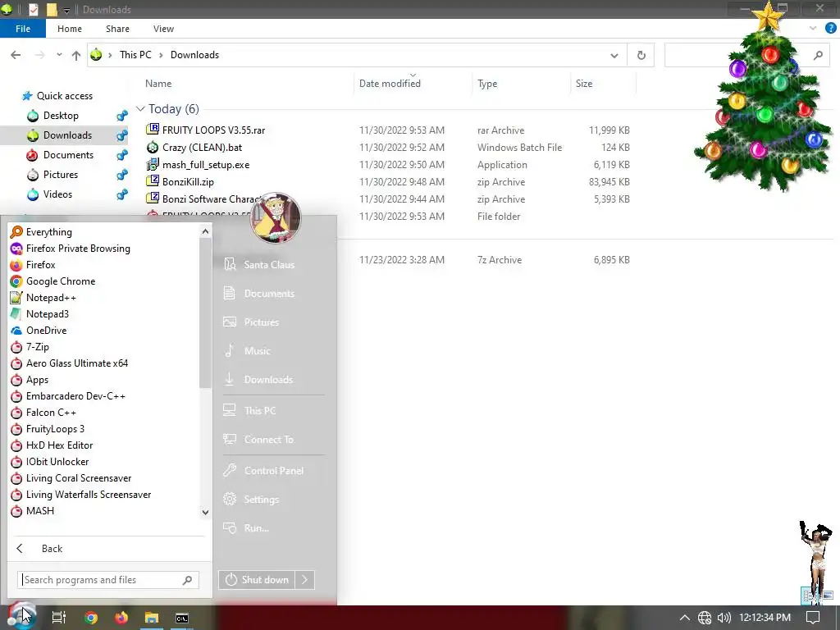The width and height of the screenshot is (840, 630).
Task: Switch to the Share ribbon tab
Action: pos(117,29)
